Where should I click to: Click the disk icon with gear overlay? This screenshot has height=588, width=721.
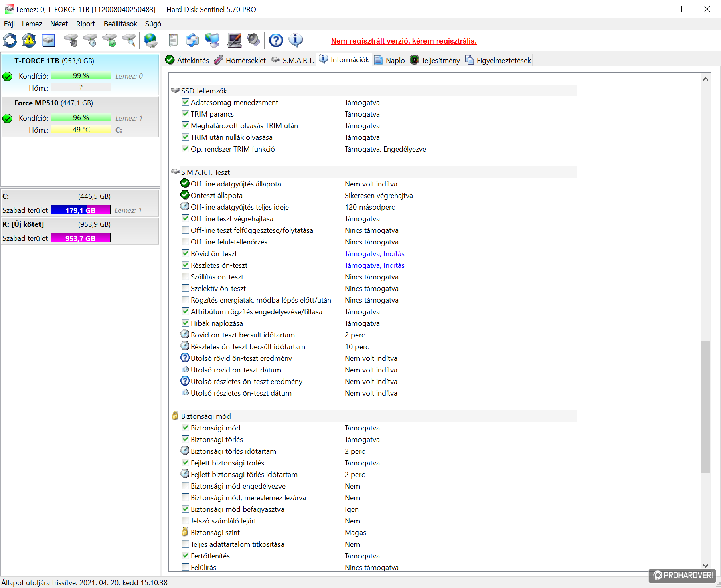coord(71,40)
